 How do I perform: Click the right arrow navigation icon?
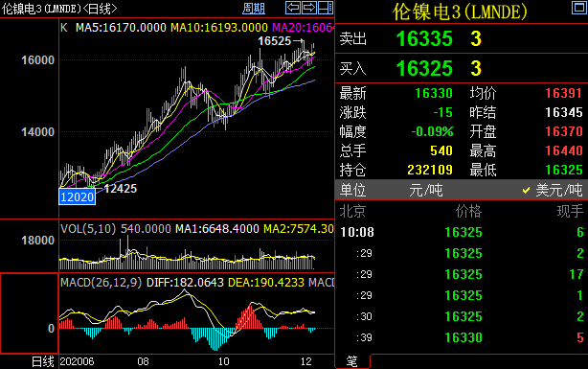309,8
